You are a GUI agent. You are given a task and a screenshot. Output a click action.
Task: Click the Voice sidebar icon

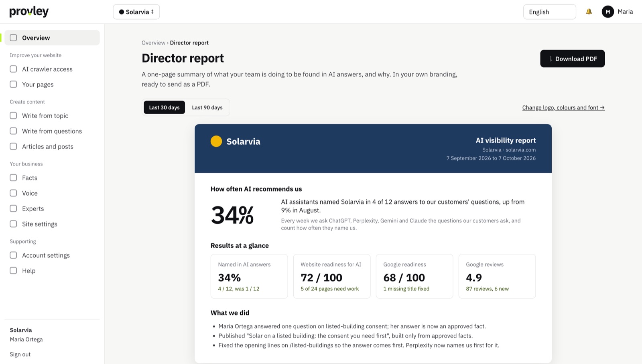pos(13,193)
